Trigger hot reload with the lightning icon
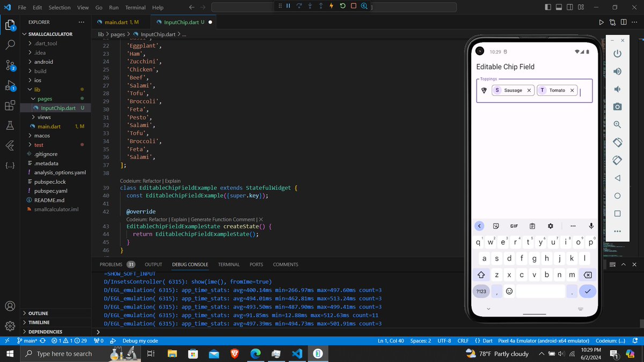Image resolution: width=644 pixels, height=362 pixels. tap(331, 7)
